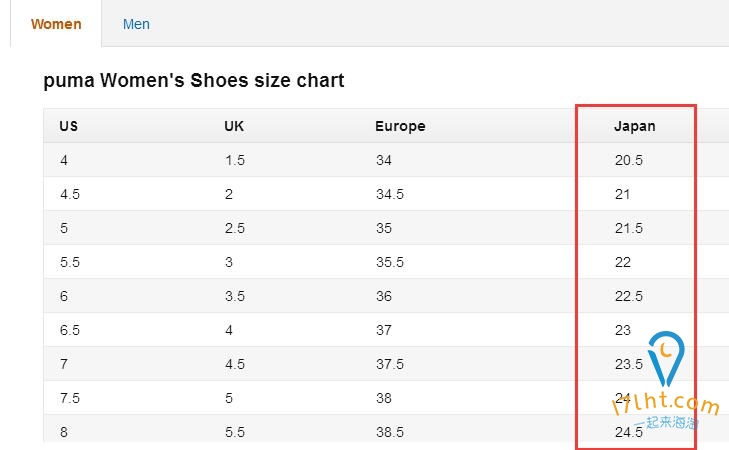Click the Japan column header
Image resolution: width=729 pixels, height=450 pixels.
coord(635,126)
